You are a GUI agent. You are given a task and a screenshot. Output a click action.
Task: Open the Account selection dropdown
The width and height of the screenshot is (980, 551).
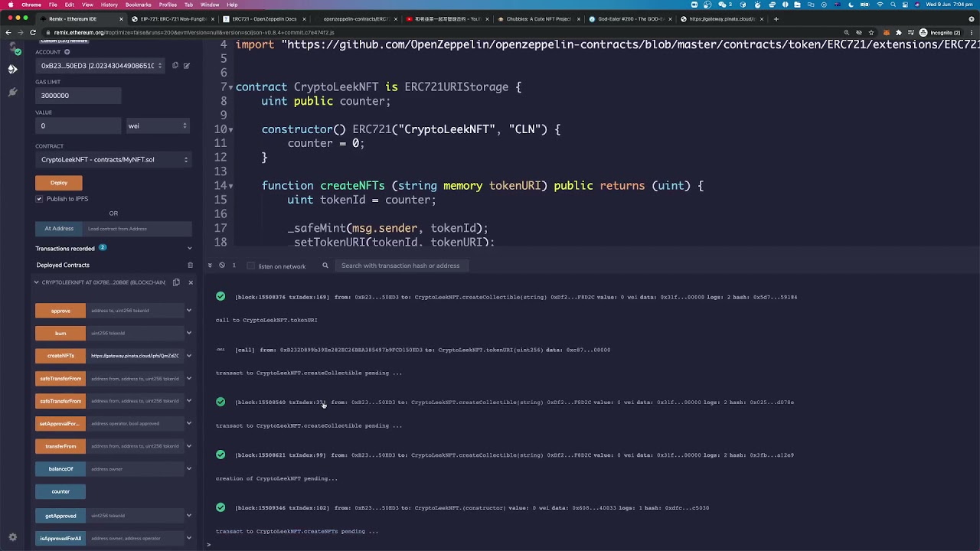pyautogui.click(x=101, y=66)
